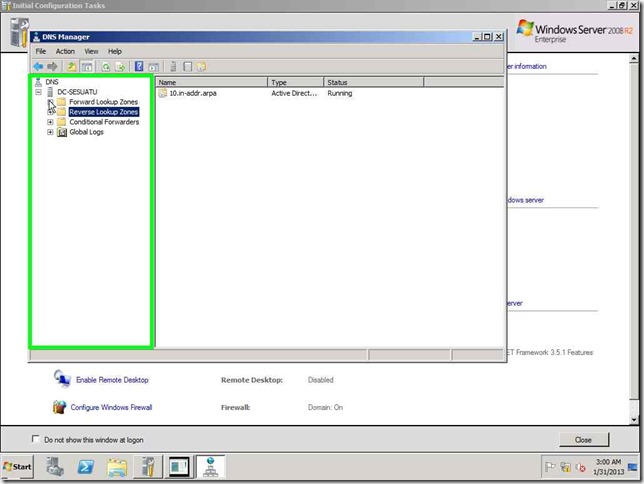The image size is (644, 484).
Task: Click the Refresh toolbar icon
Action: (106, 67)
